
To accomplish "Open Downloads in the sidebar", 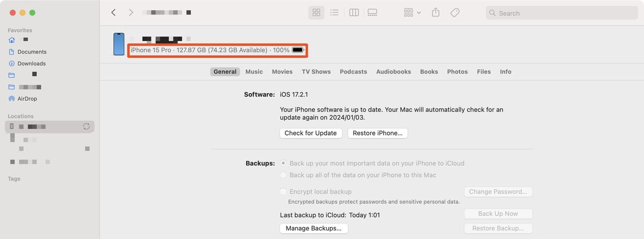I will point(31,64).
